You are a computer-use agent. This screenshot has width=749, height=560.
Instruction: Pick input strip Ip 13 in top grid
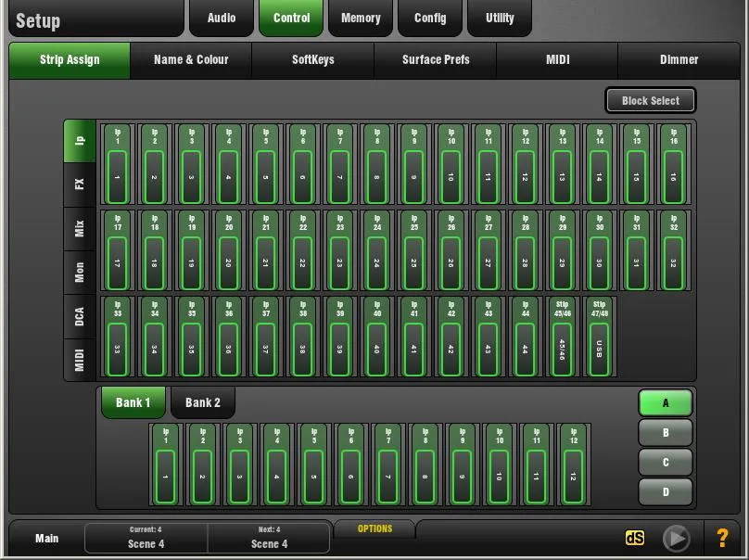[x=563, y=164]
